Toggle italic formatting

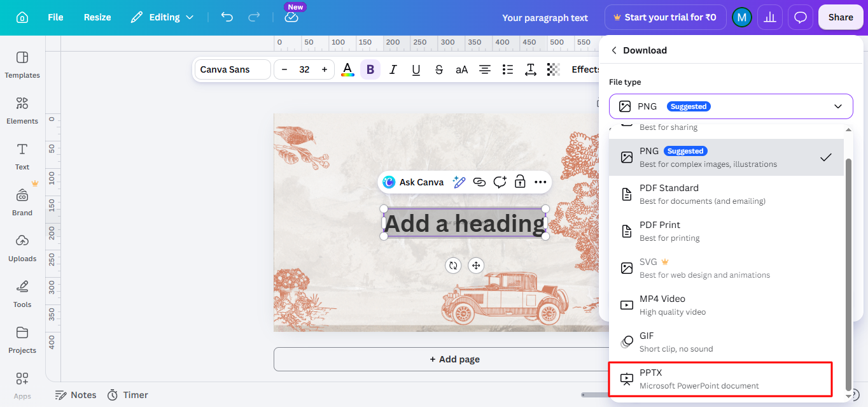[x=393, y=69]
